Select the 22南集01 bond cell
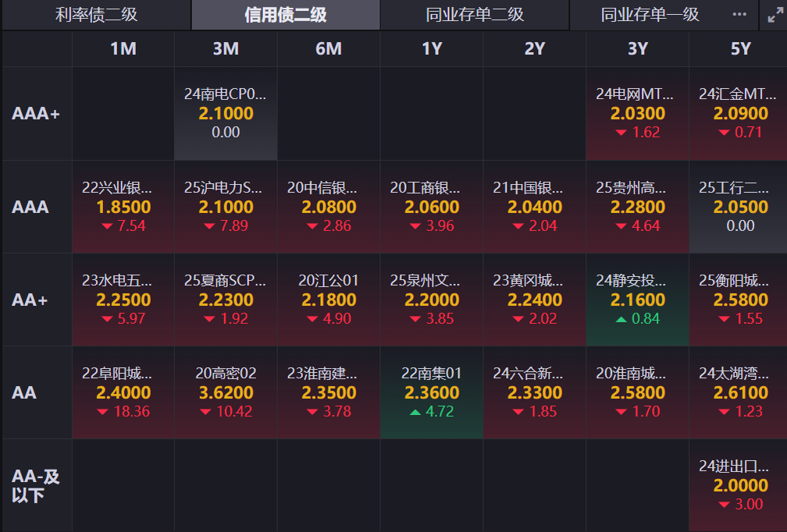Screen dimensions: 787x532 431,392
